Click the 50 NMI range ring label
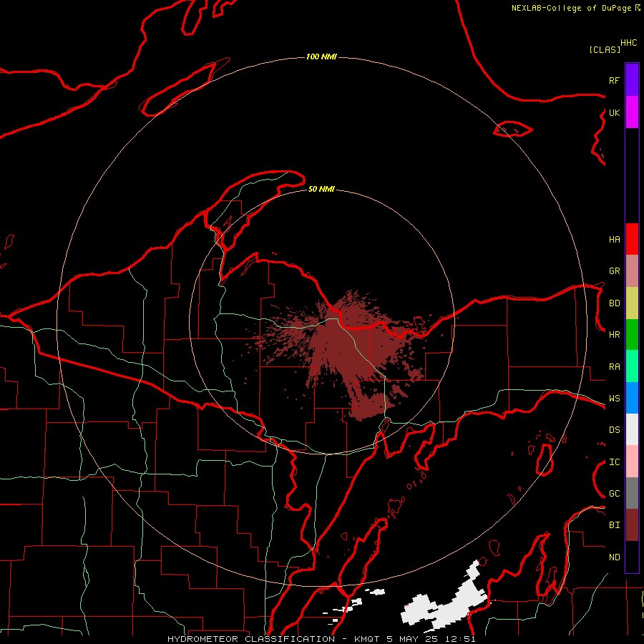Screen dimensions: 644x644 [x=321, y=189]
